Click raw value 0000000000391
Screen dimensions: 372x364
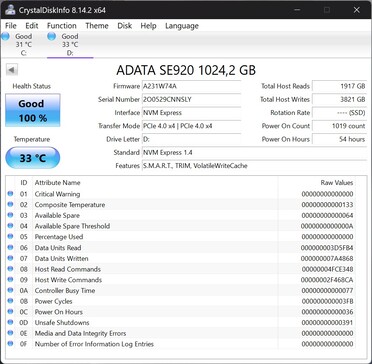tap(327, 323)
